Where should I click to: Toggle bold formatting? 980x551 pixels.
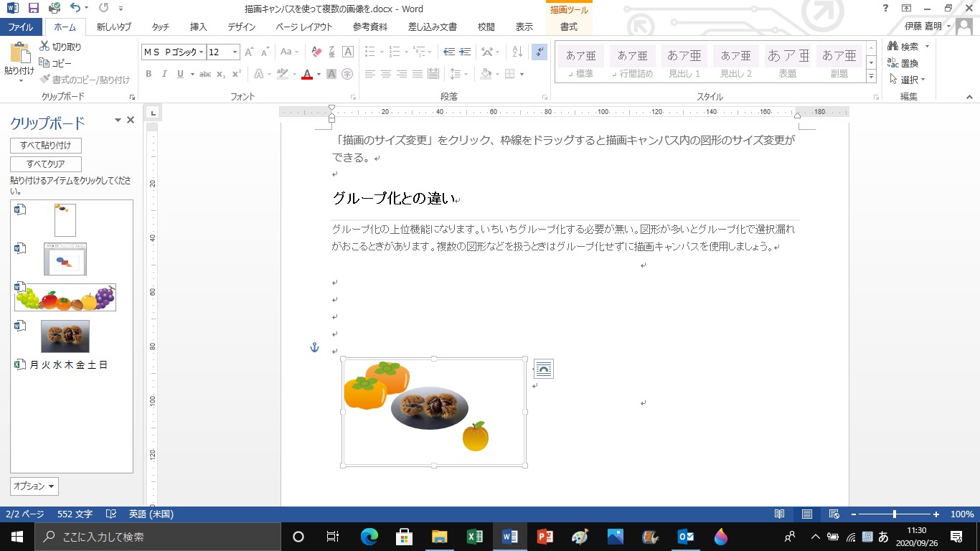pyautogui.click(x=149, y=74)
